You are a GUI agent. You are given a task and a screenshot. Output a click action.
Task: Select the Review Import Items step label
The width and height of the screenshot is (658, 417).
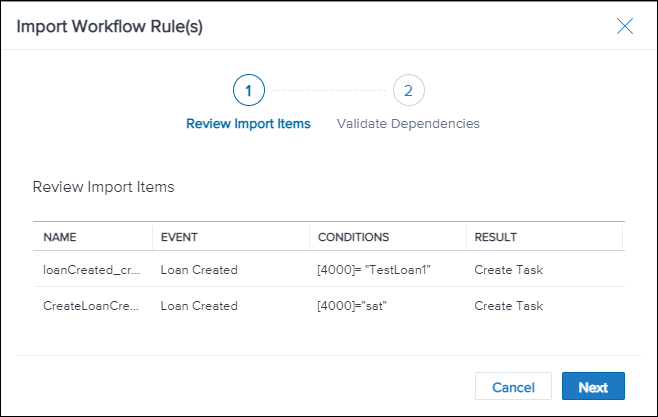click(x=248, y=124)
